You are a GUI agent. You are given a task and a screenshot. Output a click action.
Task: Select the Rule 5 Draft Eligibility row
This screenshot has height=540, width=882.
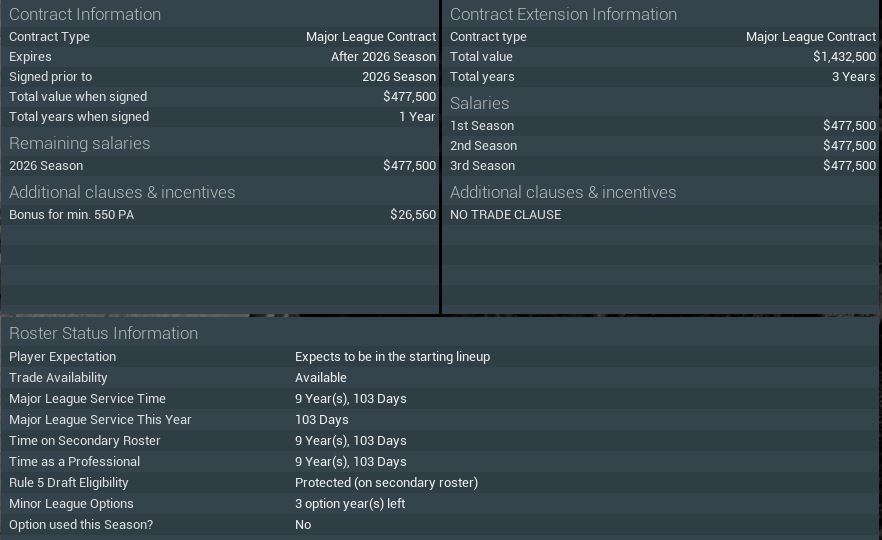(x=440, y=483)
